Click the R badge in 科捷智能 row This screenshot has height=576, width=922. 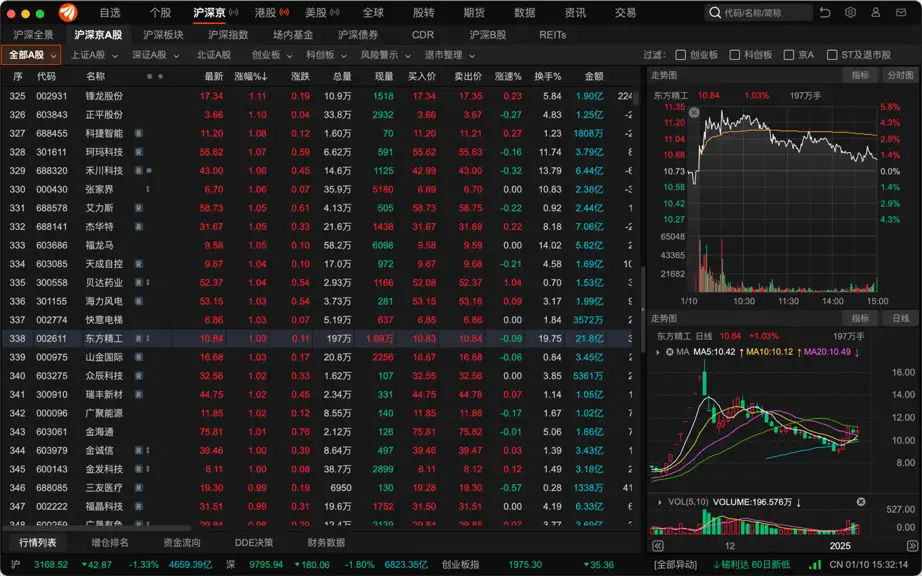tap(138, 133)
